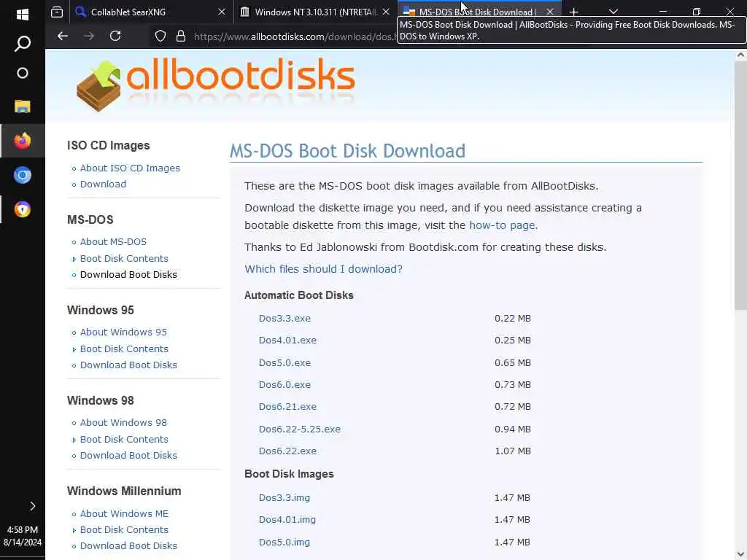Open the taskbar clock showing 4:58 PM
Screen dimensions: 747x560
[x=23, y=530]
